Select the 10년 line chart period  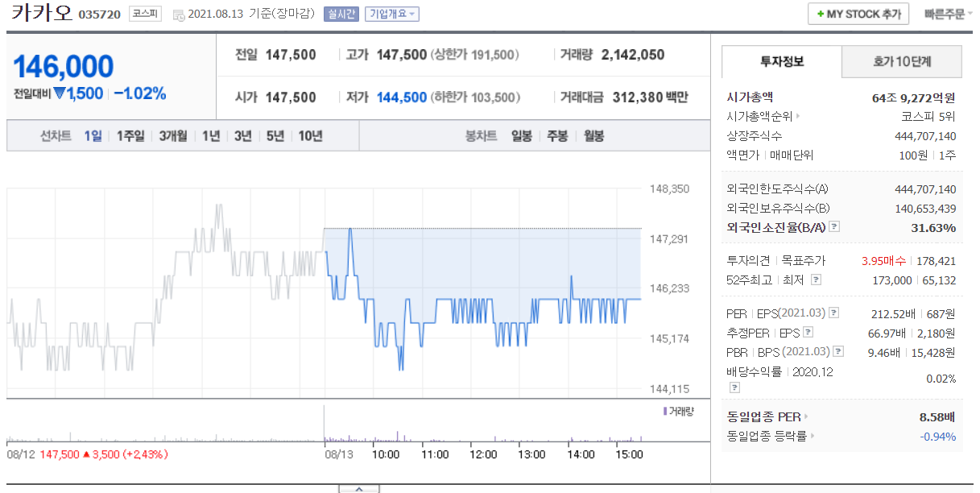pos(310,136)
